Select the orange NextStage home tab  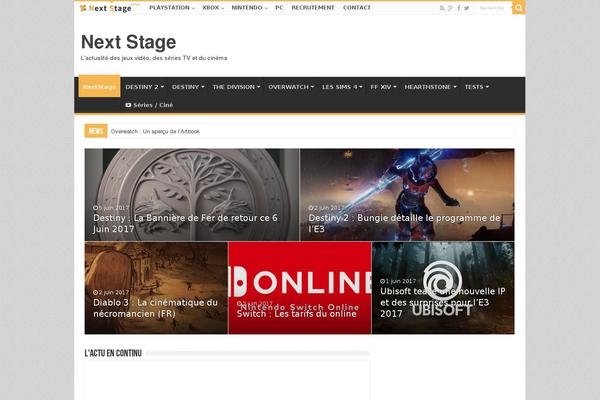coord(99,87)
